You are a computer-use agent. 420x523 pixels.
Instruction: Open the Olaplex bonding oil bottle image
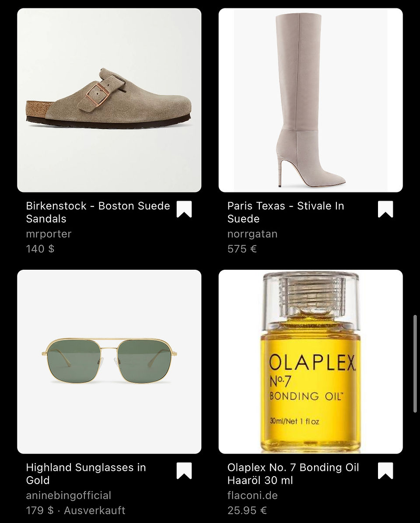(311, 362)
